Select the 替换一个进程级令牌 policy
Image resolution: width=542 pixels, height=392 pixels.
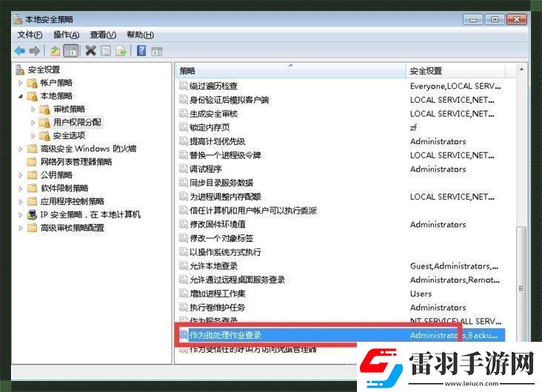(225, 155)
